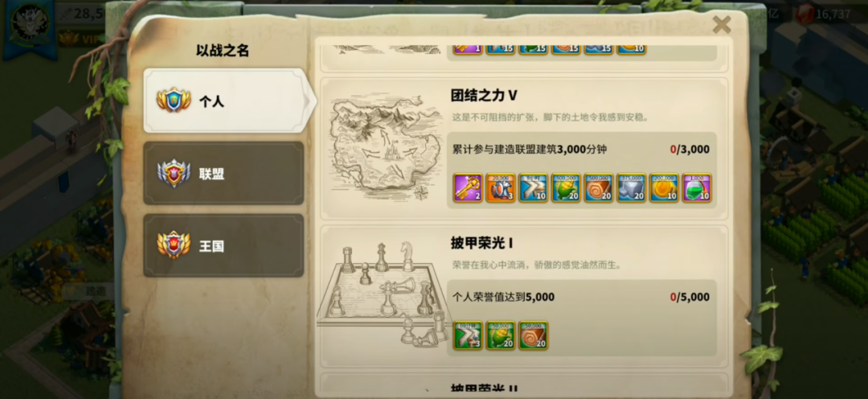Select the green 50,000 corn reward
The width and height of the screenshot is (868, 399).
point(501,335)
